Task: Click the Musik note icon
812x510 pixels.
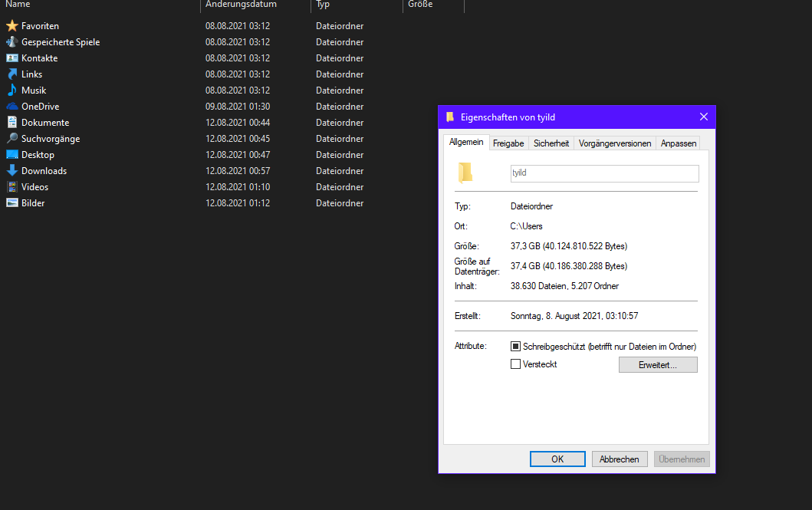Action: [x=12, y=90]
